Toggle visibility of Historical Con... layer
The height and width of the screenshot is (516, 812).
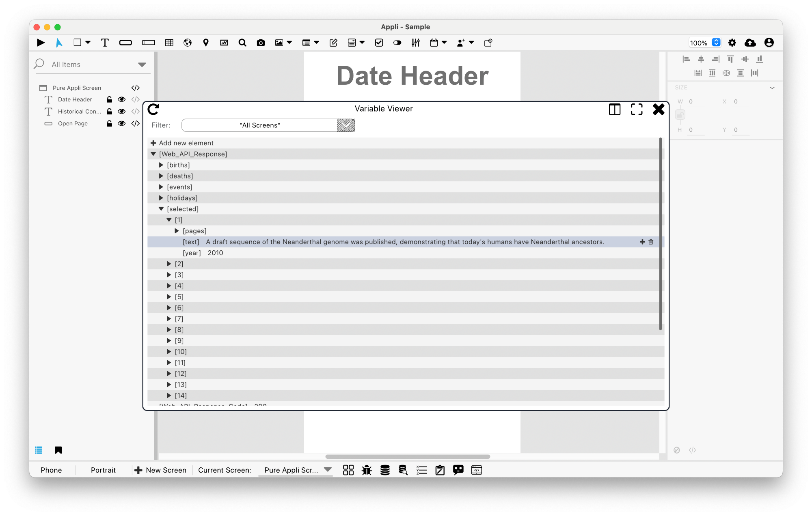[121, 111]
